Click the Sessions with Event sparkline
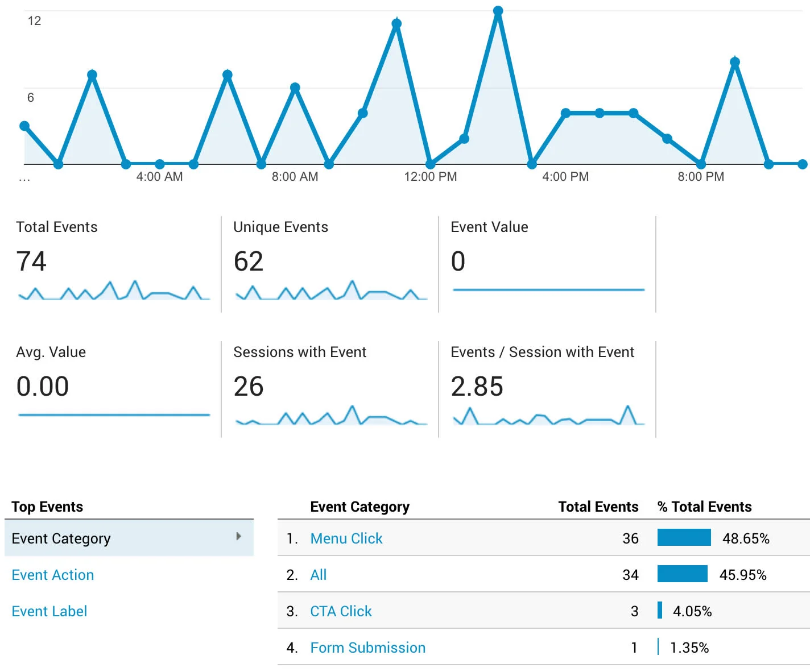The height and width of the screenshot is (672, 810). 331,416
